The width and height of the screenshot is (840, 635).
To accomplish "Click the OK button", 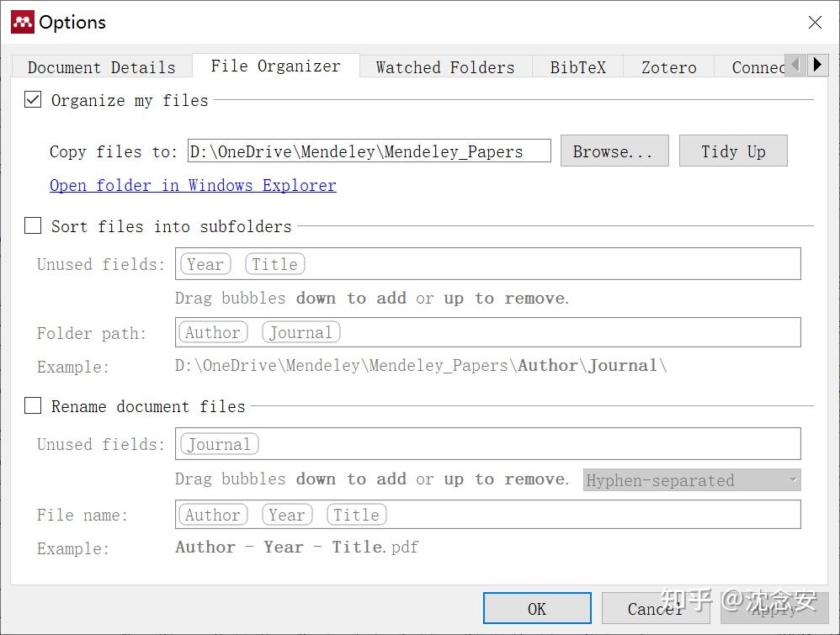I will pos(537,608).
